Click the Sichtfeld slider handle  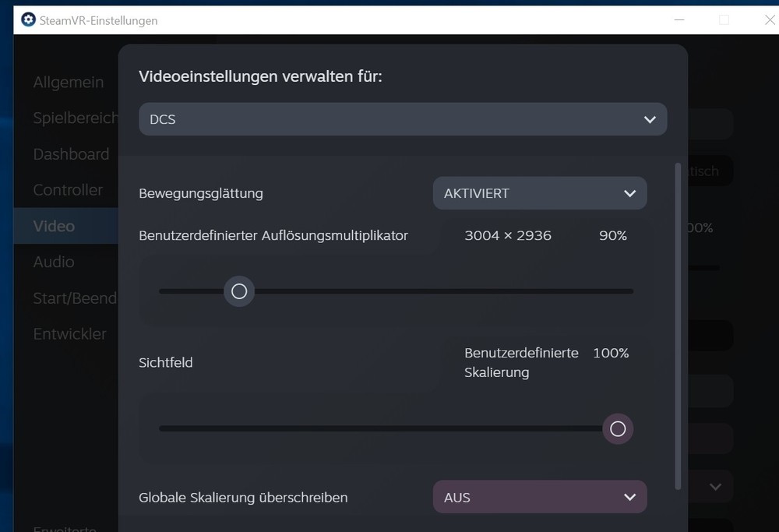[x=618, y=429]
